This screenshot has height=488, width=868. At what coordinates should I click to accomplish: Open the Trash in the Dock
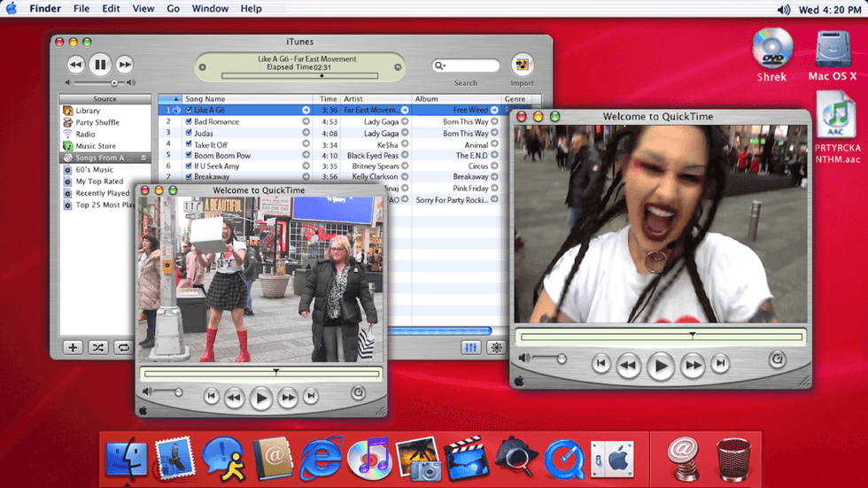(732, 459)
